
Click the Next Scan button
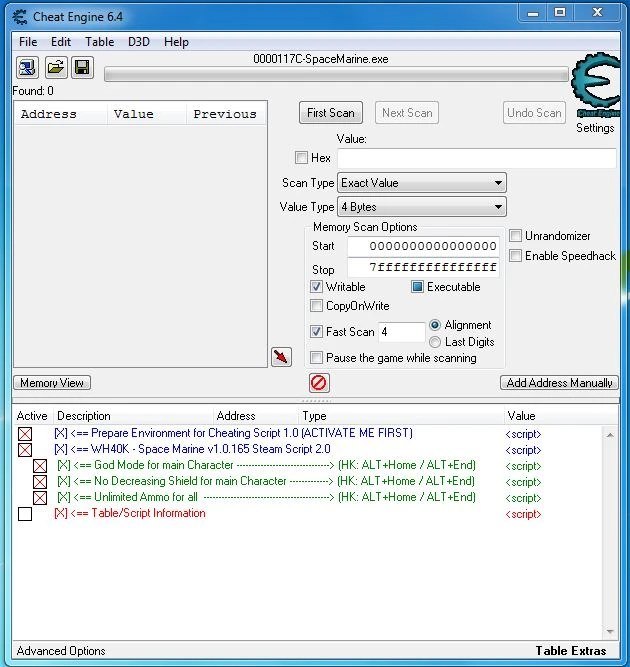407,113
